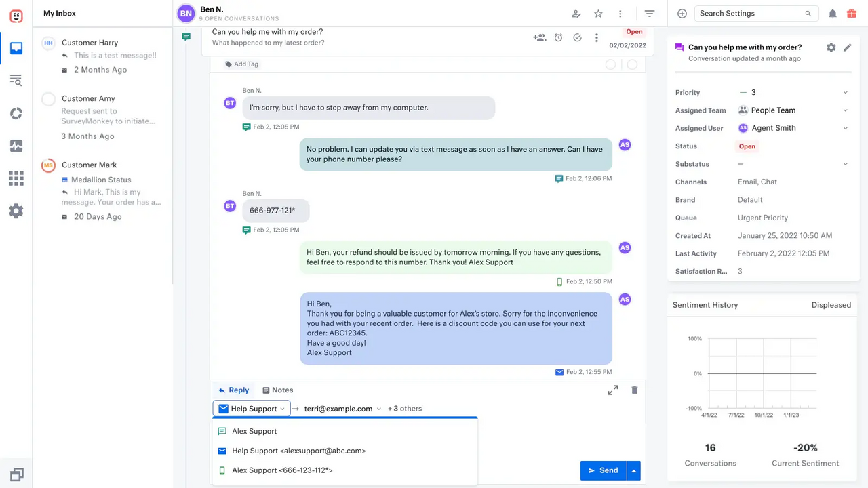Star Ben N.'s conversation
868x488 pixels.
(599, 14)
